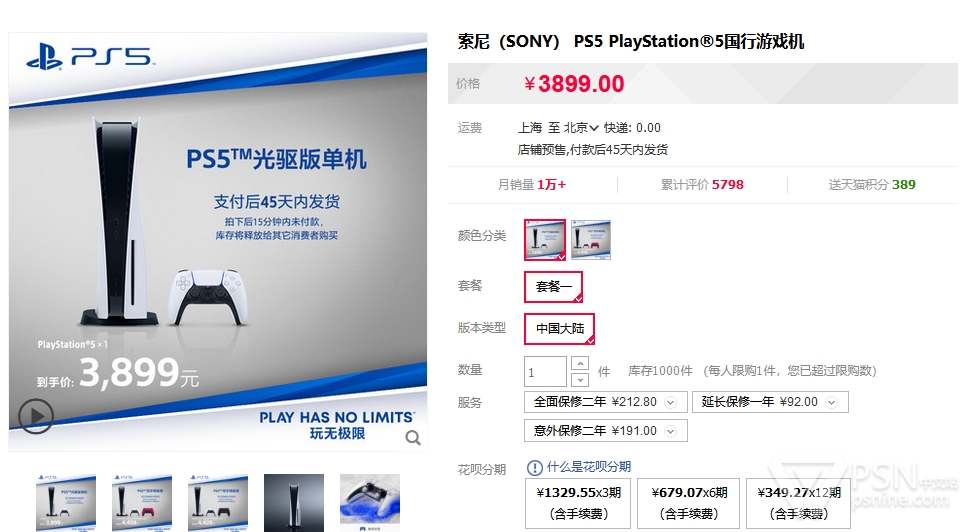Select the first color variant thumbnail
The width and height of the screenshot is (970, 532).
click(545, 239)
